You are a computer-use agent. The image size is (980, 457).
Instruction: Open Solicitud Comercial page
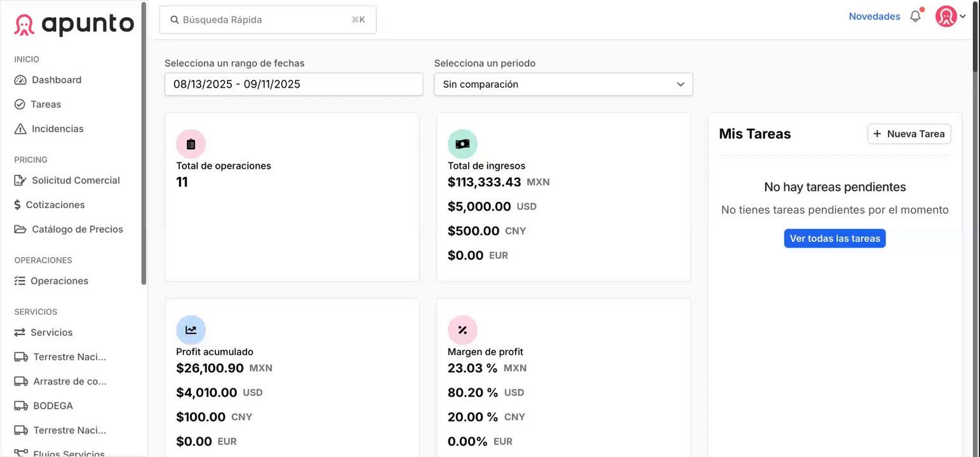[x=76, y=180]
